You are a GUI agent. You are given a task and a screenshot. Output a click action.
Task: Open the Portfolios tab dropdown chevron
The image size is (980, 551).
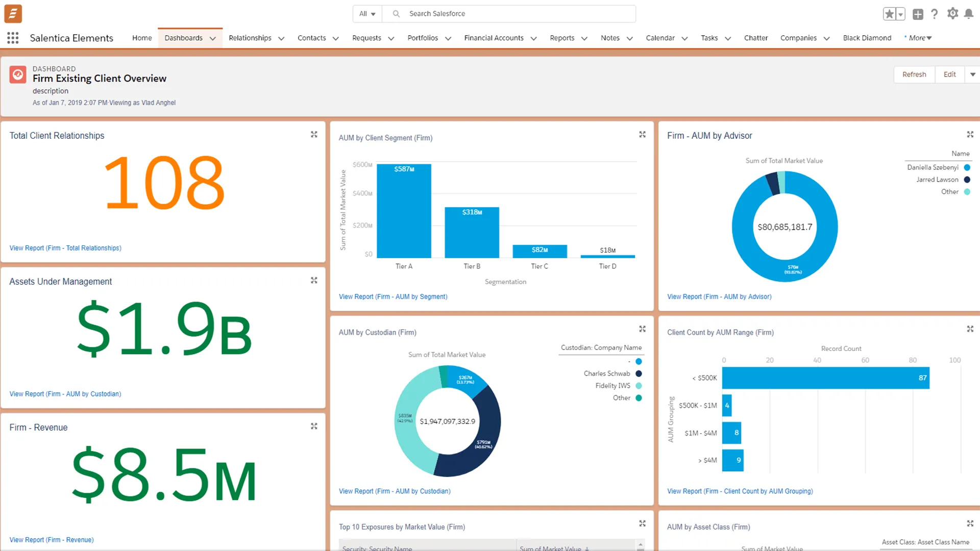coord(448,38)
